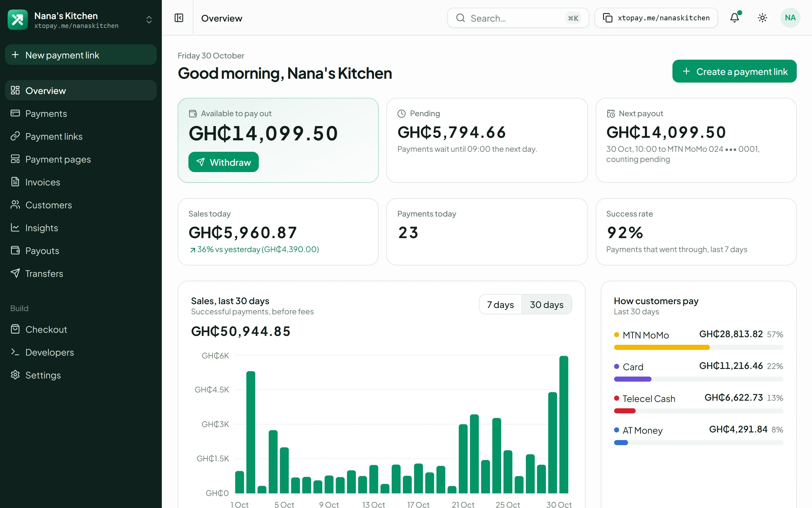Go to Payments section

pyautogui.click(x=81, y=113)
